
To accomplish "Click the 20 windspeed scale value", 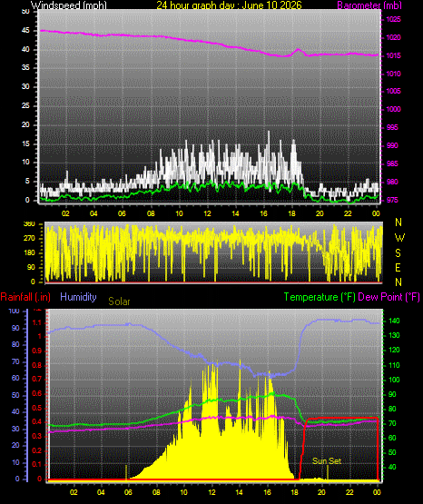I will [x=25, y=124].
